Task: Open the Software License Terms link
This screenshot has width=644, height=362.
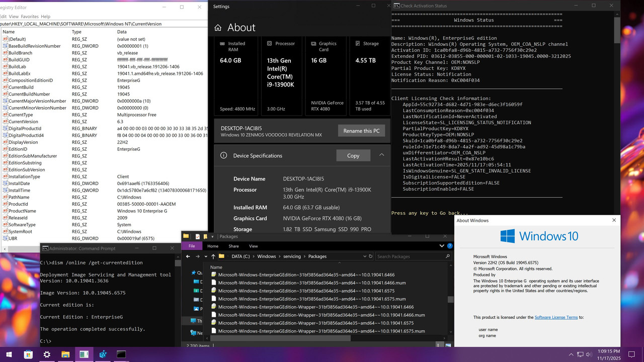Action: pyautogui.click(x=556, y=317)
